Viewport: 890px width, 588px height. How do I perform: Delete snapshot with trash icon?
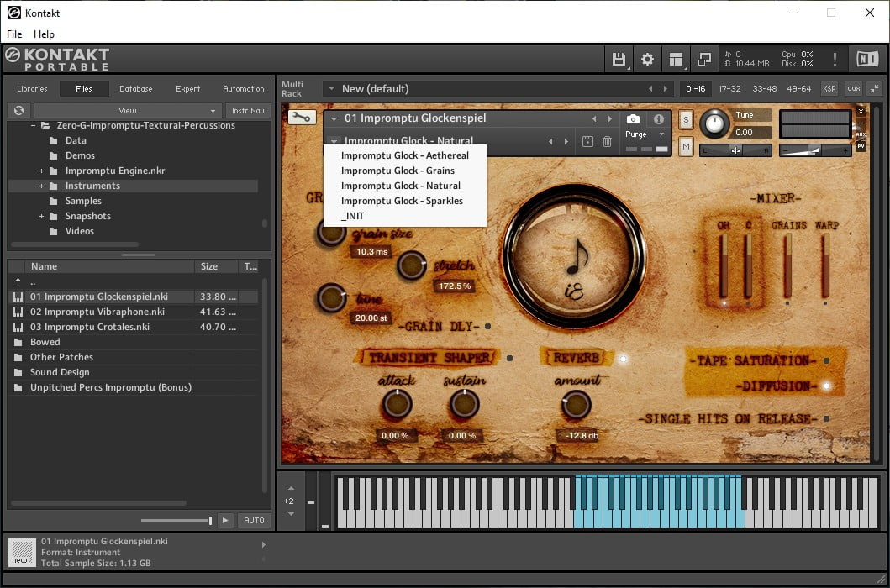coord(607,141)
